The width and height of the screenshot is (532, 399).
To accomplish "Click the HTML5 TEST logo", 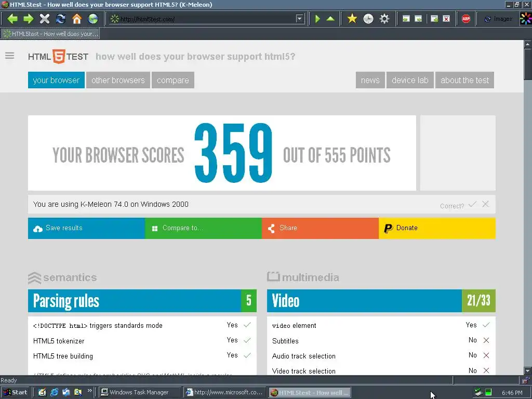I will (x=58, y=56).
